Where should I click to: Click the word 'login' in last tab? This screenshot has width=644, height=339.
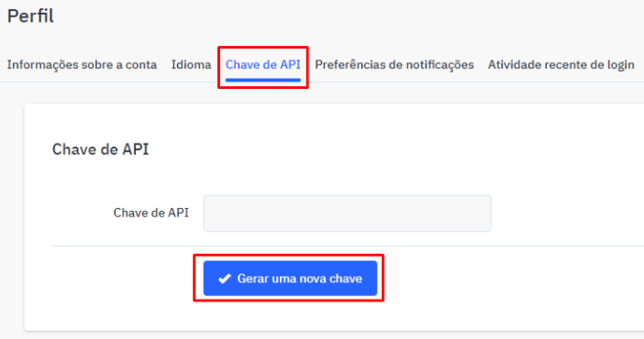pos(621,65)
